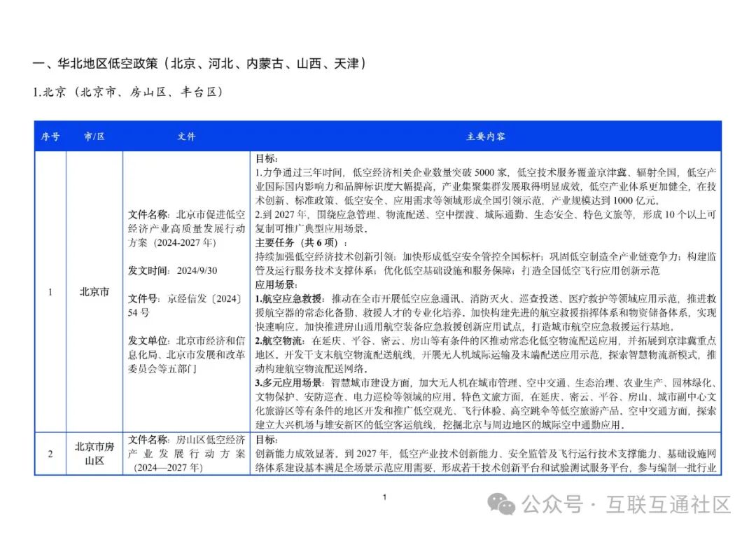
Task: Click the 发文时间: 2024/9/30 text
Action: (173, 270)
